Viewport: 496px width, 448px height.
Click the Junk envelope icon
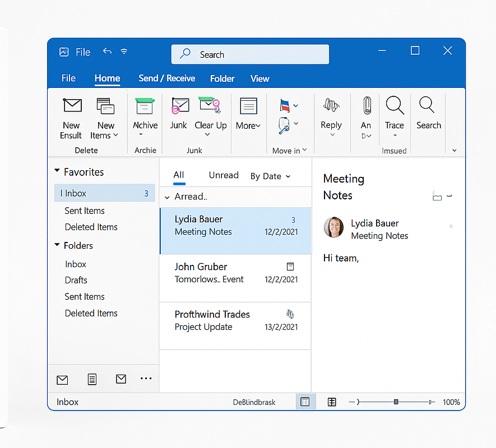(x=179, y=106)
